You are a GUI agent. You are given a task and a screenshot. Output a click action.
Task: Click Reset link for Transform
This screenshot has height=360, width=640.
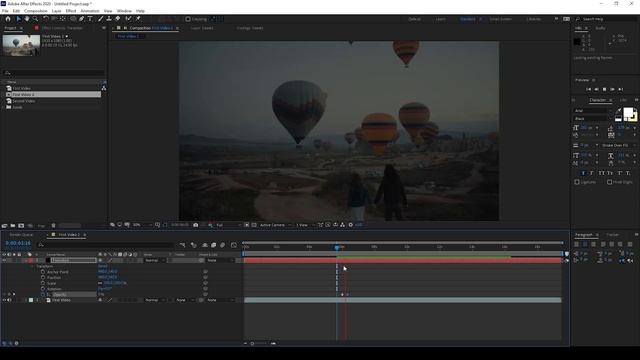pos(102,266)
